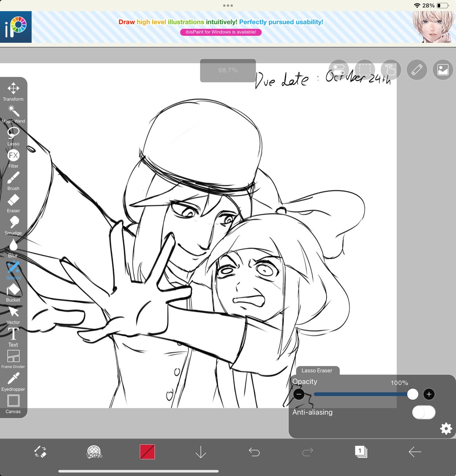Redo the undone action
The height and width of the screenshot is (476, 456).
coord(308,452)
